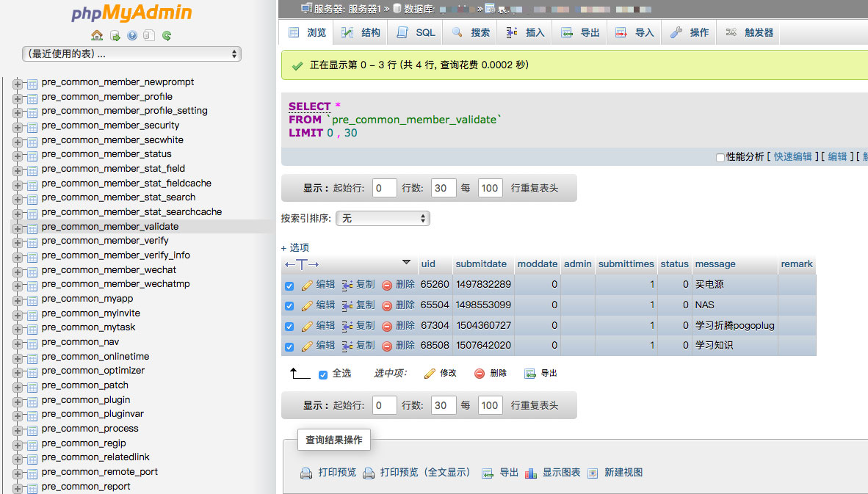
Task: Uncheck the row checkbox for uid 65260
Action: (x=289, y=286)
